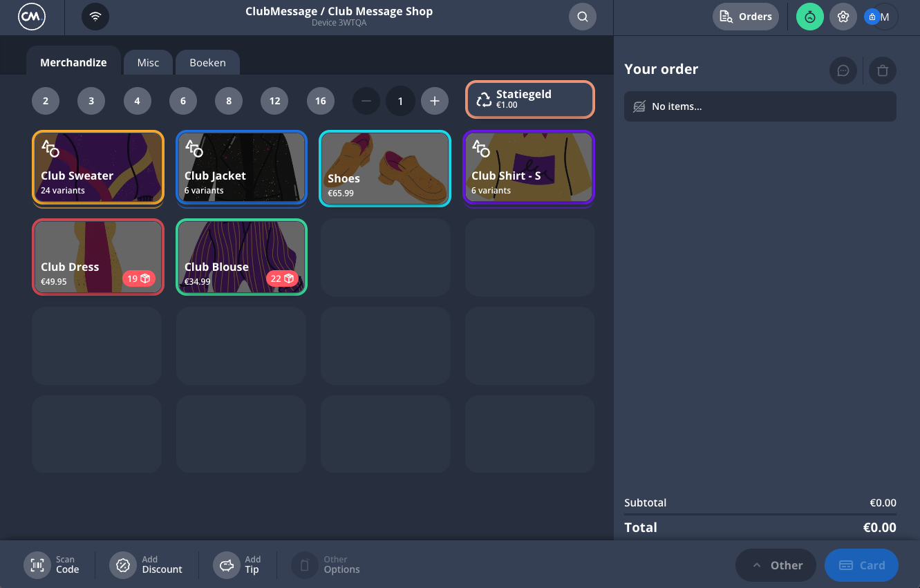This screenshot has height=588, width=920.
Task: Click the CM logo icon
Action: click(x=32, y=17)
